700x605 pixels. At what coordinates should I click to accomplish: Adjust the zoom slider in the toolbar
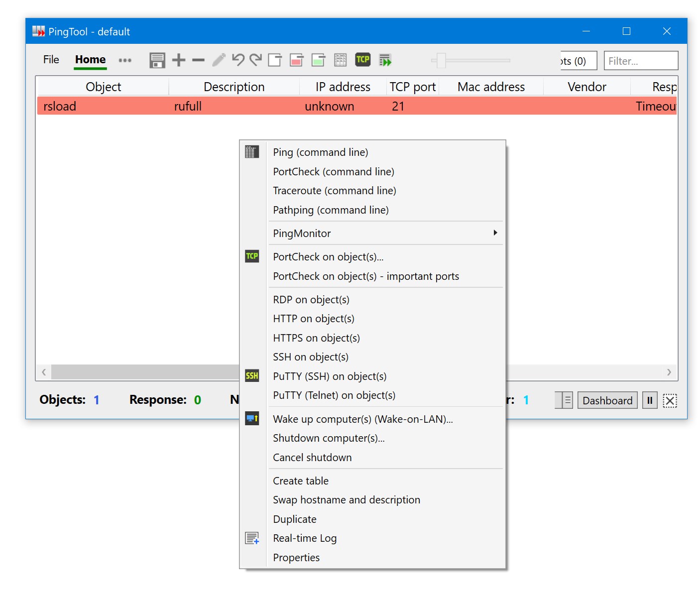coord(441,60)
